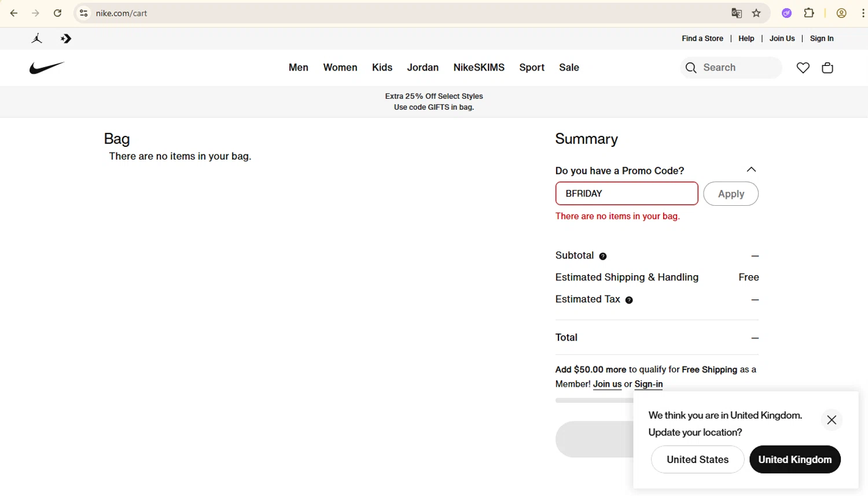Open the Jordan brand logo link

click(x=37, y=39)
